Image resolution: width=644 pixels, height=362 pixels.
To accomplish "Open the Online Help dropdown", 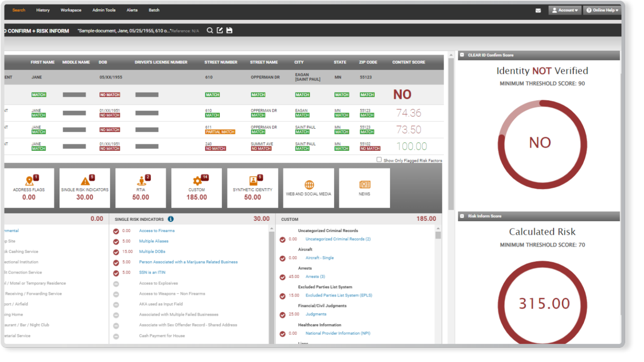I will coord(602,10).
